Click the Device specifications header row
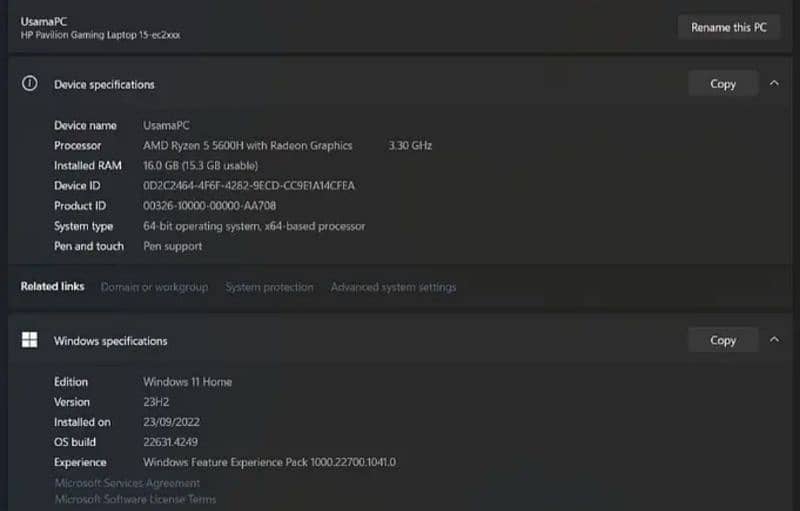Viewport: 800px width, 511px height. click(x=400, y=84)
